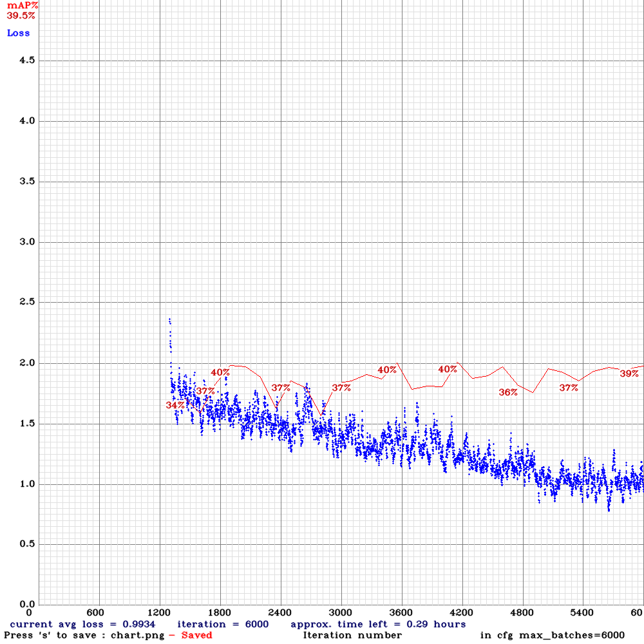Click the Press 's' to save chart.png text
Viewport: 644px width, 644px height.
click(x=84, y=635)
